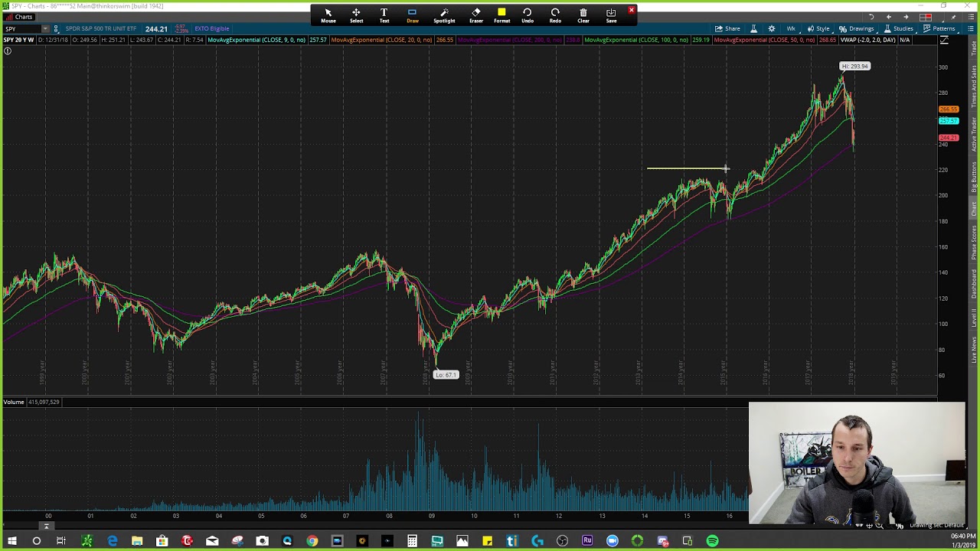Open the Dashboard sidebar tab

point(975,283)
